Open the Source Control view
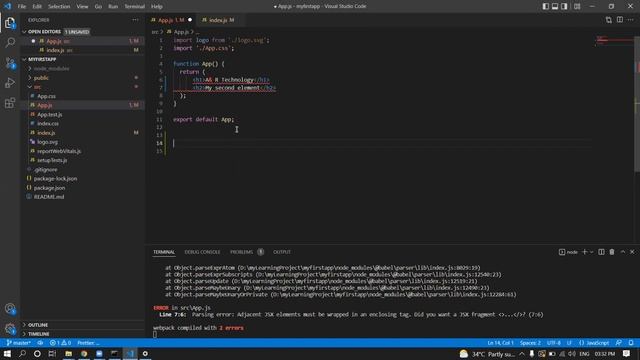 (10, 62)
